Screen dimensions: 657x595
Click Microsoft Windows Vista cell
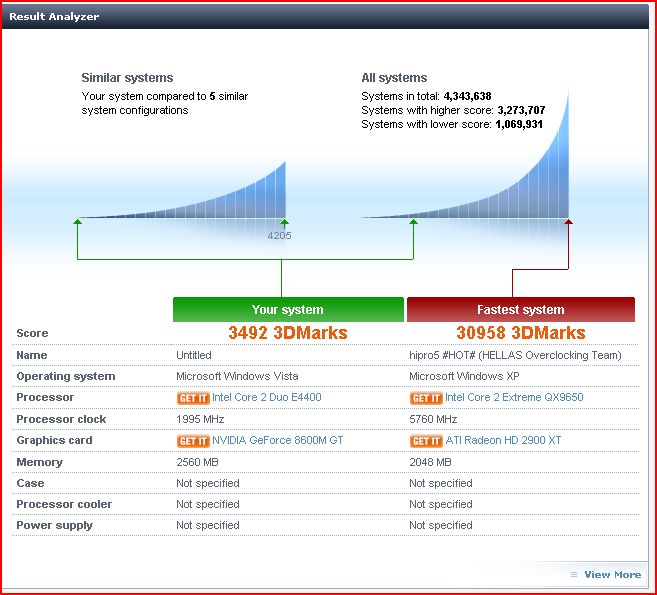tap(237, 376)
